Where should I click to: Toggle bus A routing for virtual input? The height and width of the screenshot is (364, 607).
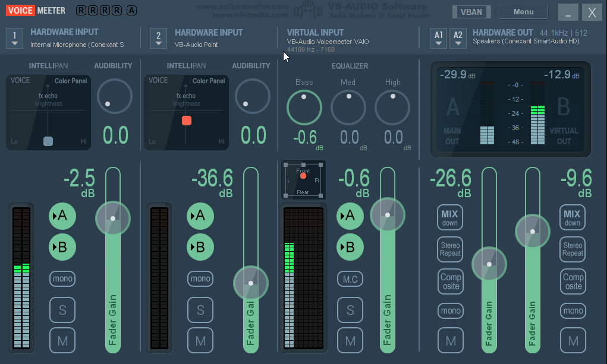point(350,216)
